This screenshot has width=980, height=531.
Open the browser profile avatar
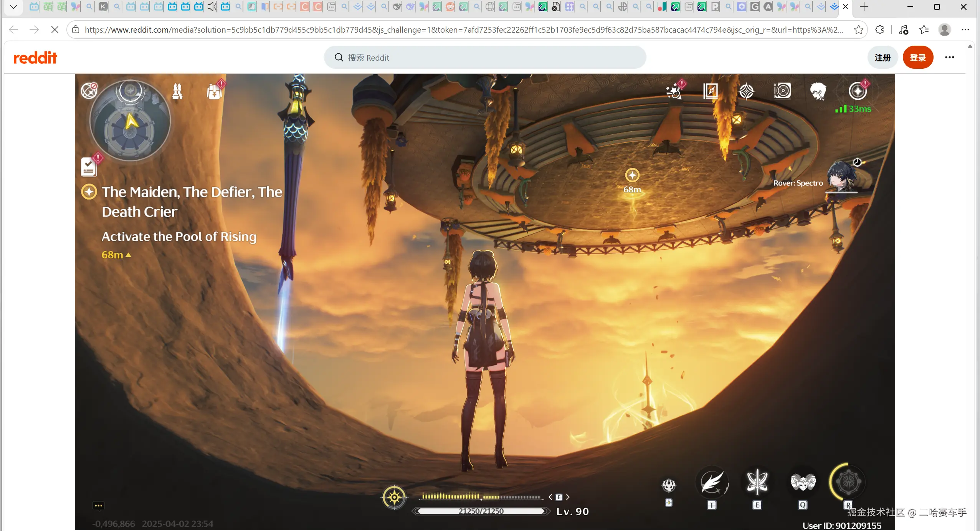click(x=944, y=30)
